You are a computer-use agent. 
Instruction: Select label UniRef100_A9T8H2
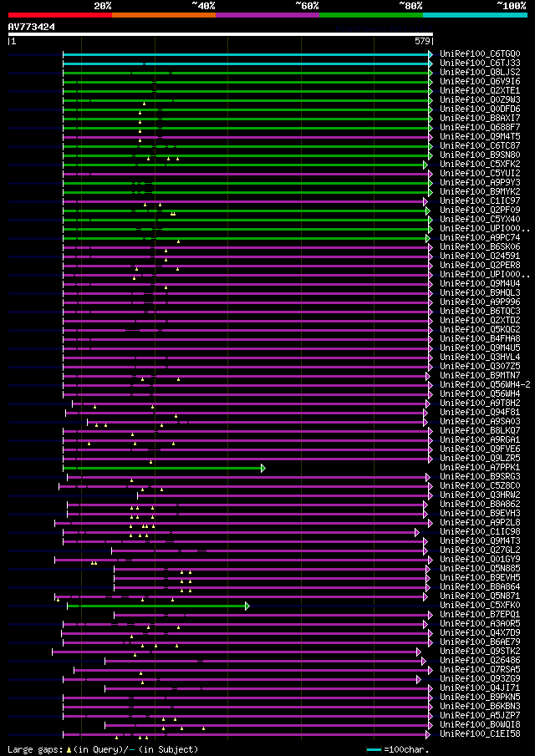click(480, 403)
